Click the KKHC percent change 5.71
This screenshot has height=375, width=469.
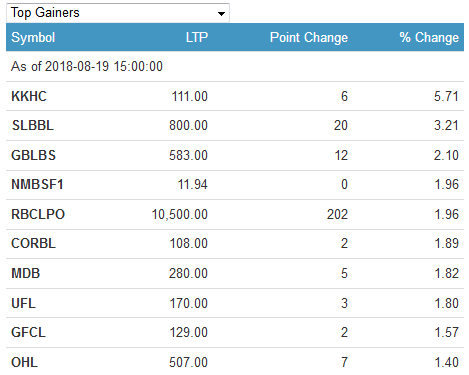click(446, 96)
